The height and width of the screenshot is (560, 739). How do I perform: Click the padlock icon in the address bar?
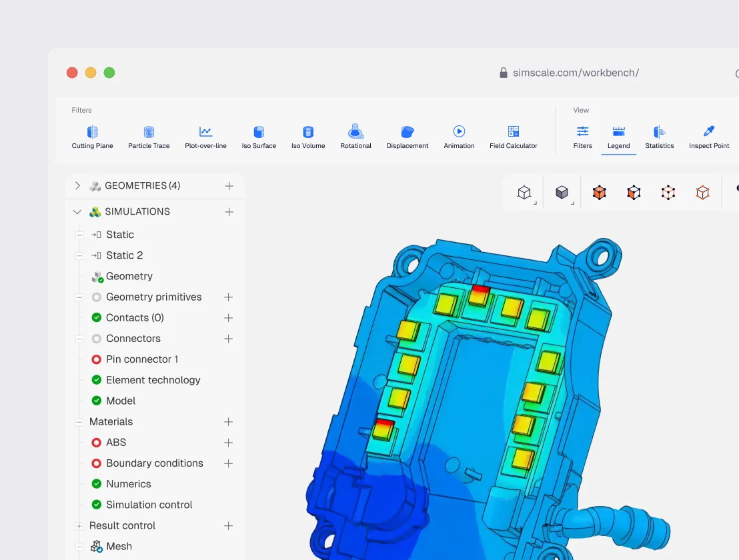[504, 73]
